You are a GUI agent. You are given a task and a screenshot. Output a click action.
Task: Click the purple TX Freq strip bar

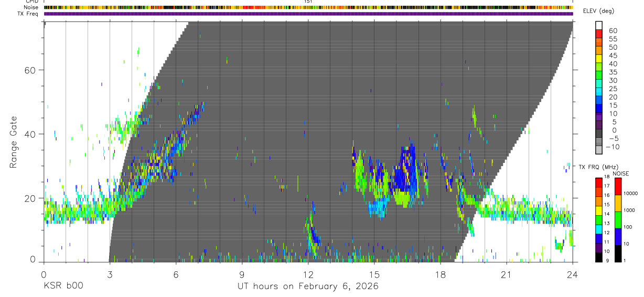coord(308,14)
